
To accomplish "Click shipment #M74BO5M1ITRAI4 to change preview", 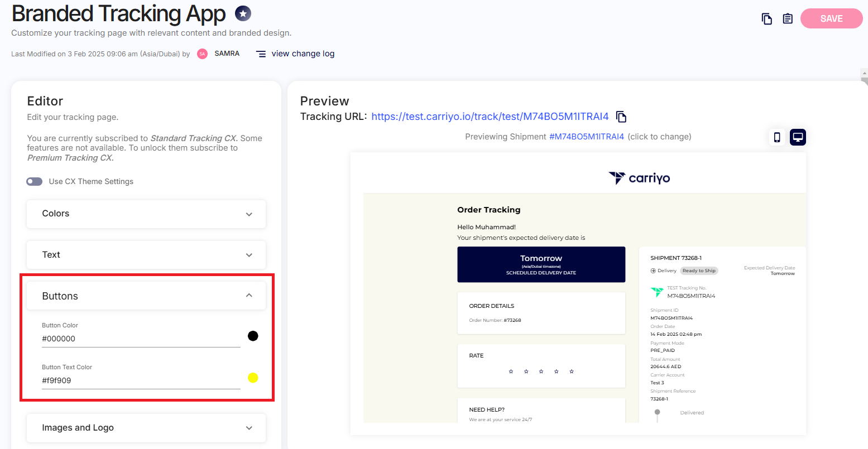I will click(587, 137).
